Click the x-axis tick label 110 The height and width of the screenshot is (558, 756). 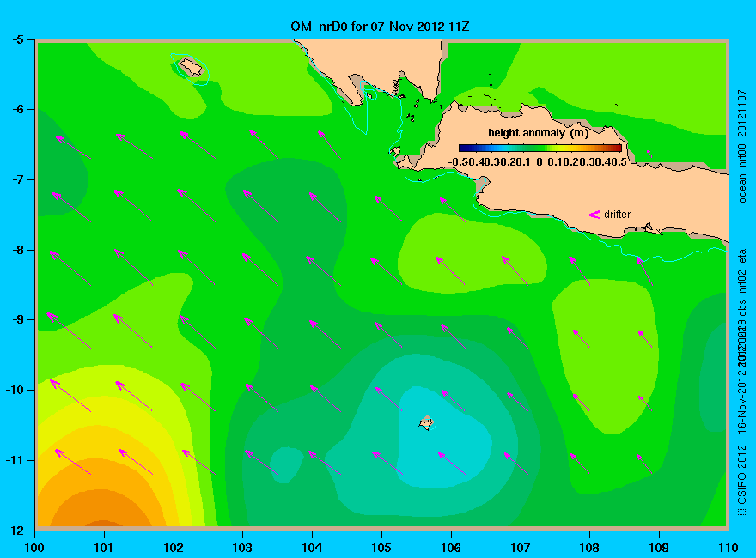point(728,548)
